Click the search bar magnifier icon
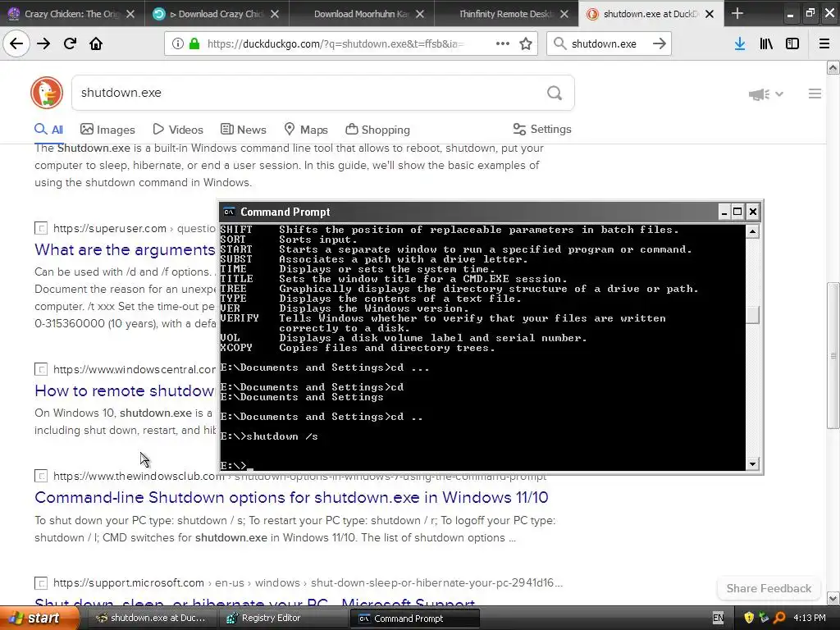 pos(559,43)
